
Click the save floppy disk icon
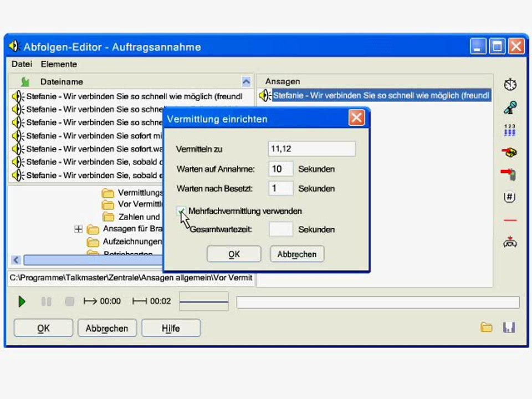tap(509, 328)
